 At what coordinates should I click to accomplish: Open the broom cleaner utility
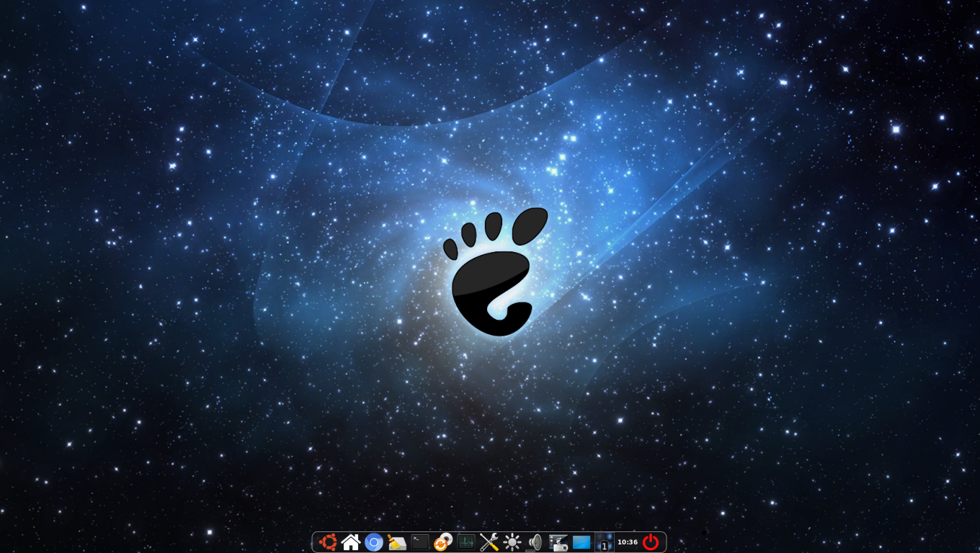pos(397,542)
